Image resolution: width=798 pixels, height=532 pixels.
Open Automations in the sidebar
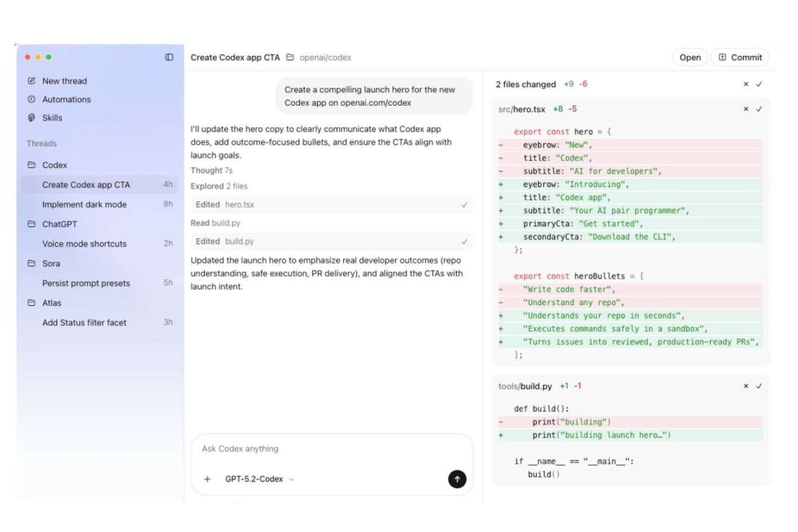(x=66, y=99)
